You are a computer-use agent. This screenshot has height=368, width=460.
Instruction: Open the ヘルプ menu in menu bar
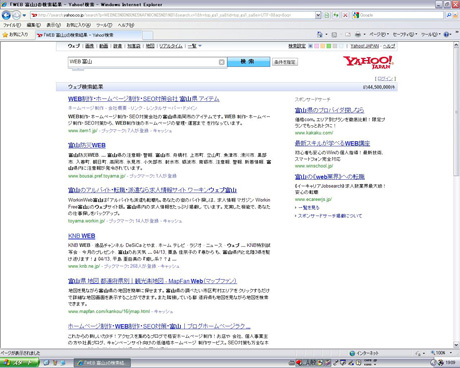[x=126, y=25]
